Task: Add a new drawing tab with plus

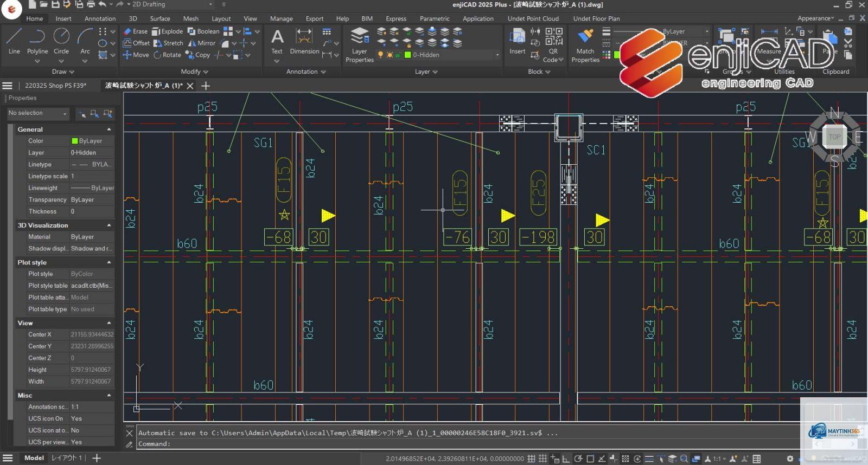Action: [206, 86]
